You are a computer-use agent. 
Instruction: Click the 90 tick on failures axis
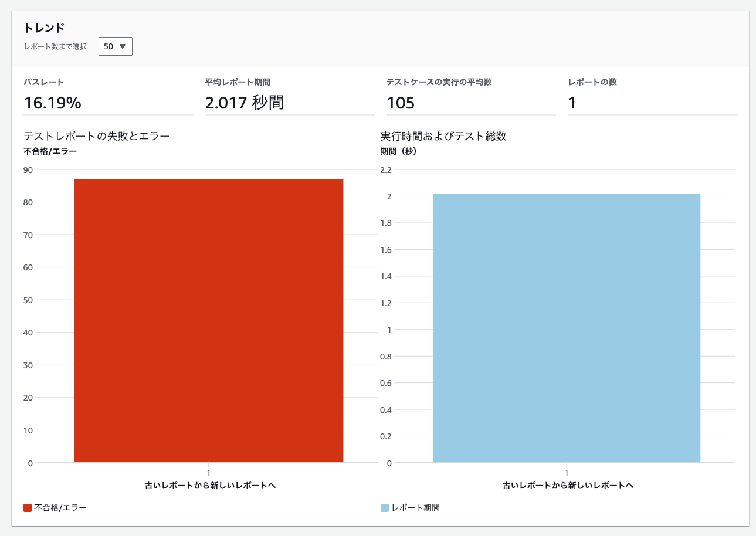28,170
